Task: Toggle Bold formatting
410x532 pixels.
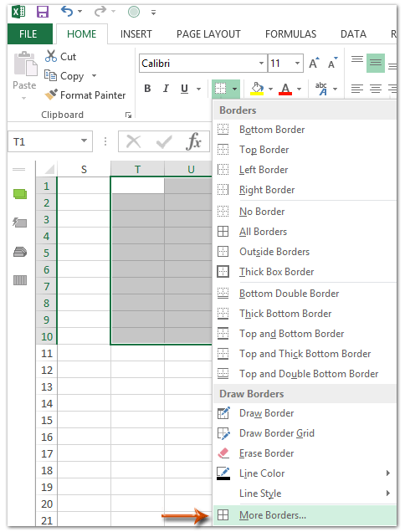Action: [147, 89]
